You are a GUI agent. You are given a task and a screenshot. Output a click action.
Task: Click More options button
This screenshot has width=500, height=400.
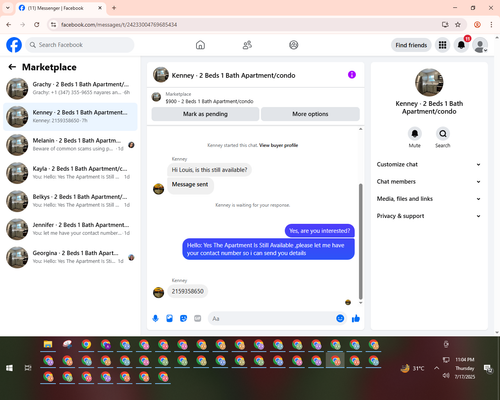pos(310,114)
